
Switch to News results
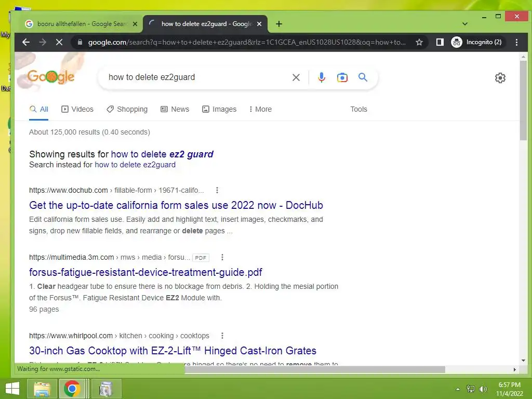click(x=175, y=109)
